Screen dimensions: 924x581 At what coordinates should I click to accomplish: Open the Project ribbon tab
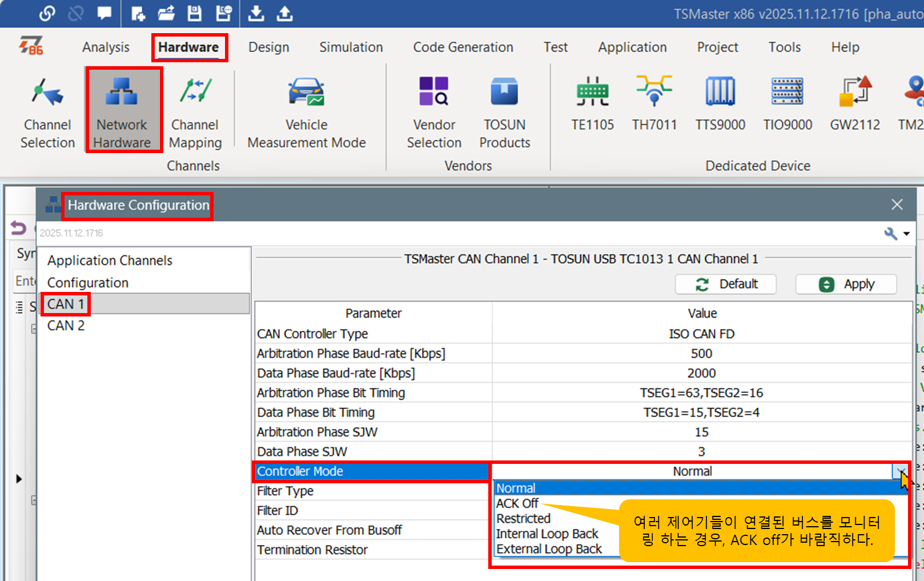pyautogui.click(x=717, y=47)
